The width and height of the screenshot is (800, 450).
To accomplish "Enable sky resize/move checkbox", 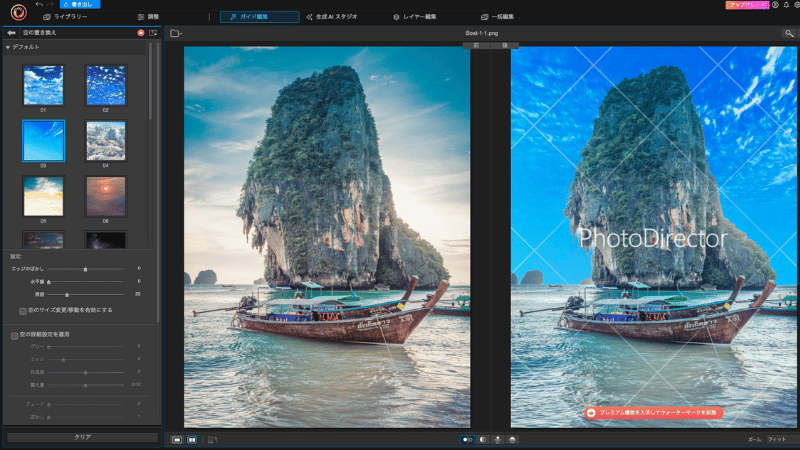I will [x=23, y=311].
